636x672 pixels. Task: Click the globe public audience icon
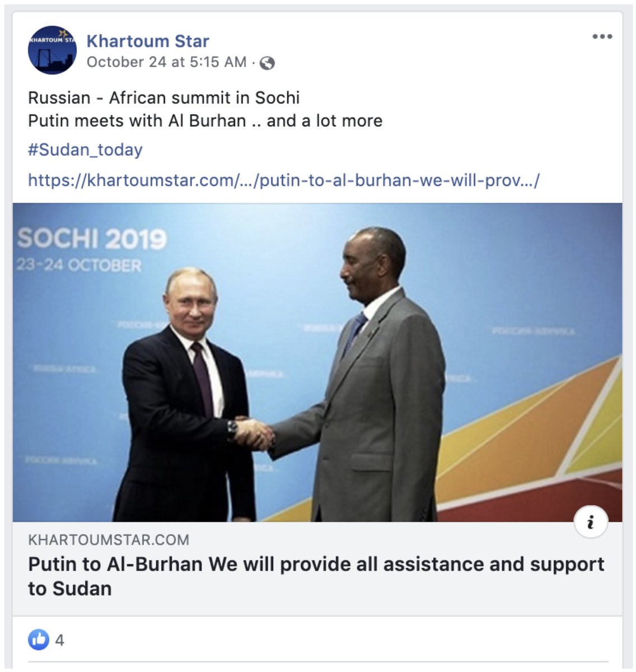pyautogui.click(x=268, y=63)
